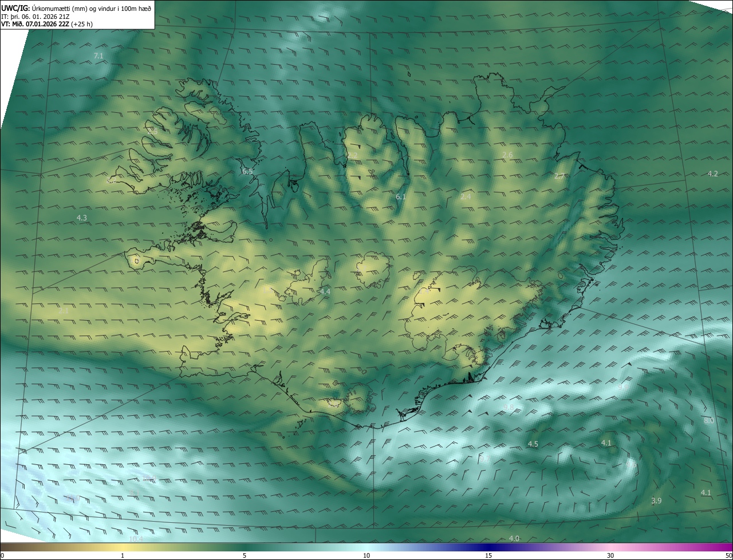
Task: Click the 6.5 value label on the map
Action: 247,171
